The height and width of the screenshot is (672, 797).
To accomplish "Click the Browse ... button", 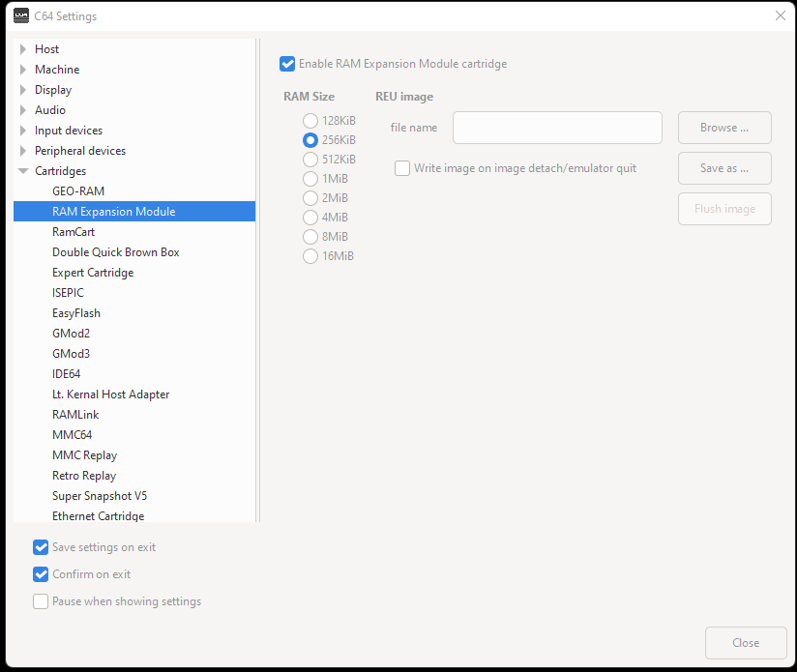I will click(724, 128).
